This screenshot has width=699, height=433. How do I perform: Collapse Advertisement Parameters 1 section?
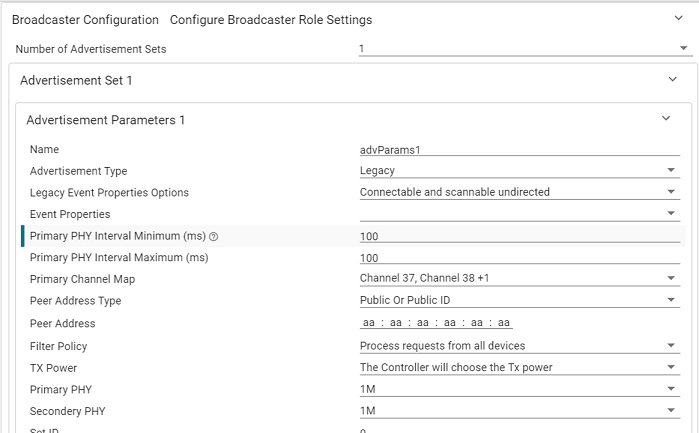coord(666,119)
